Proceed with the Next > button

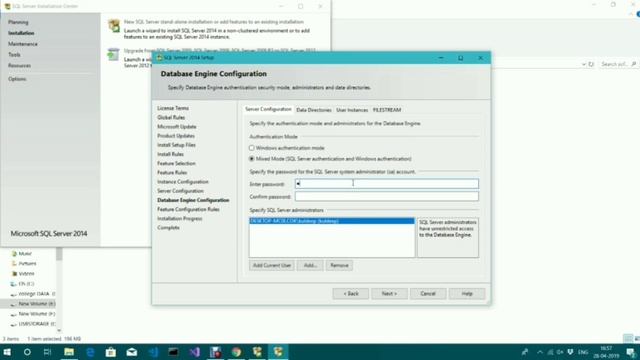389,293
